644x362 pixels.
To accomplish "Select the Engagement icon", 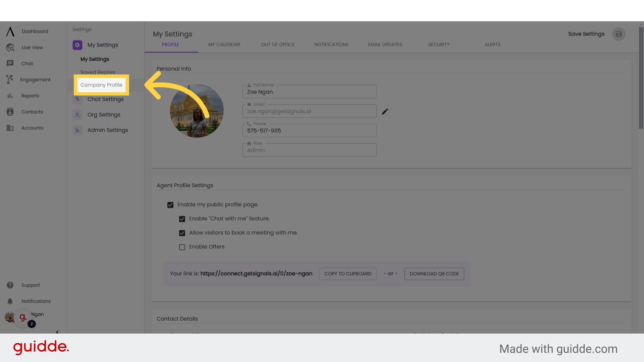I will pos(10,79).
